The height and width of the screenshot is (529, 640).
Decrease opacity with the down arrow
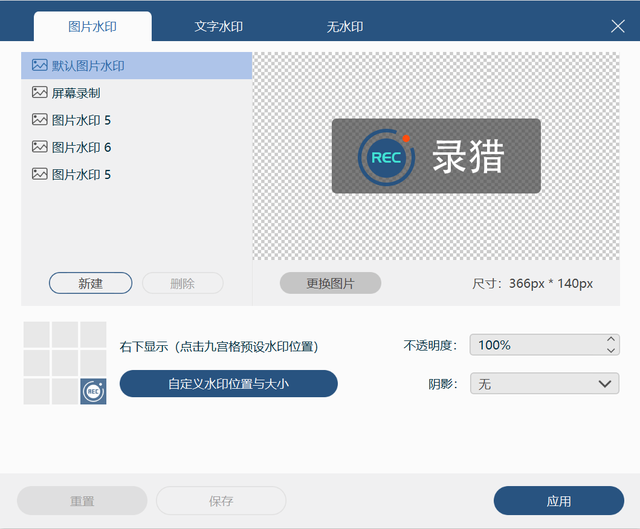click(611, 350)
